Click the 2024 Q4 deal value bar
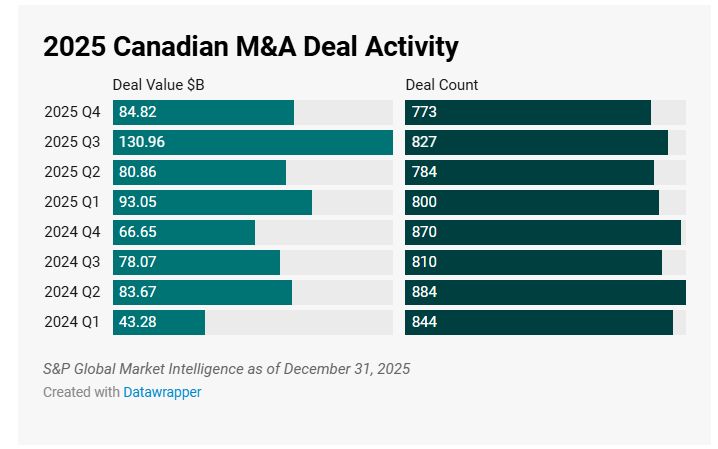The height and width of the screenshot is (449, 718). [184, 232]
